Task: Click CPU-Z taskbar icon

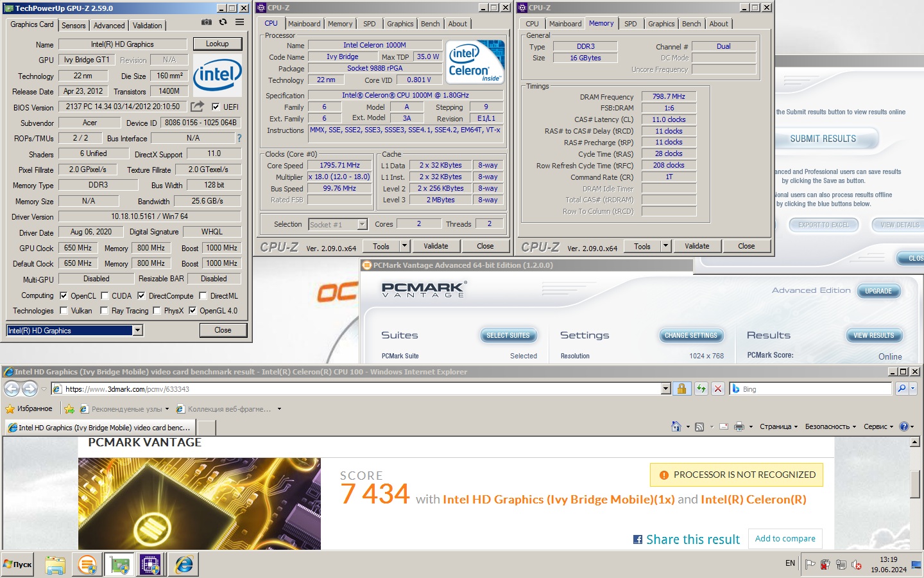Action: pos(150,565)
